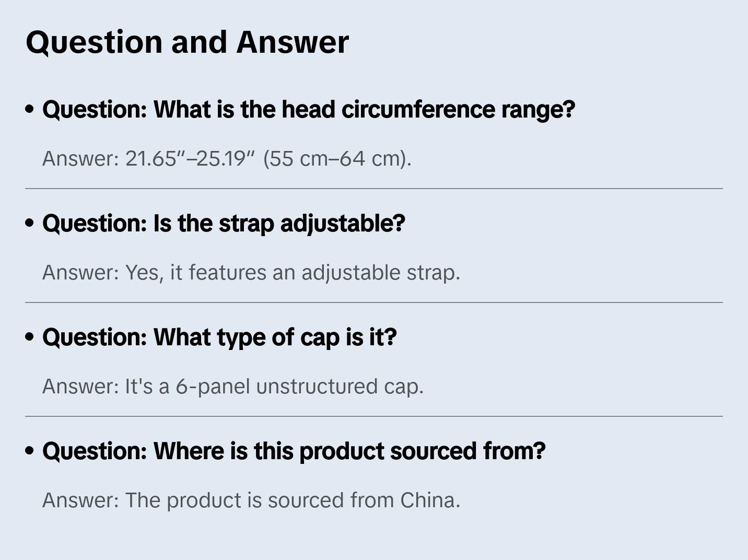This screenshot has width=748, height=560.
Task: Click the bullet beside the strap adjustable question
Action: 30,223
